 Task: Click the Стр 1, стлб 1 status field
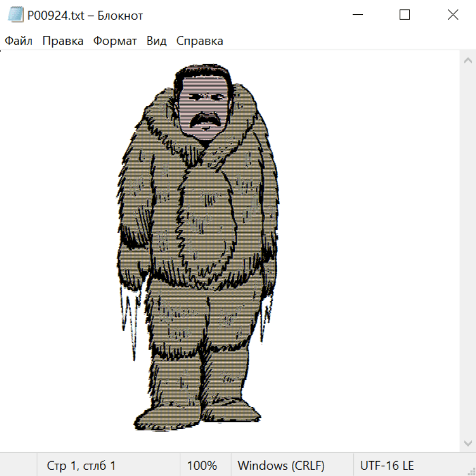point(81,466)
